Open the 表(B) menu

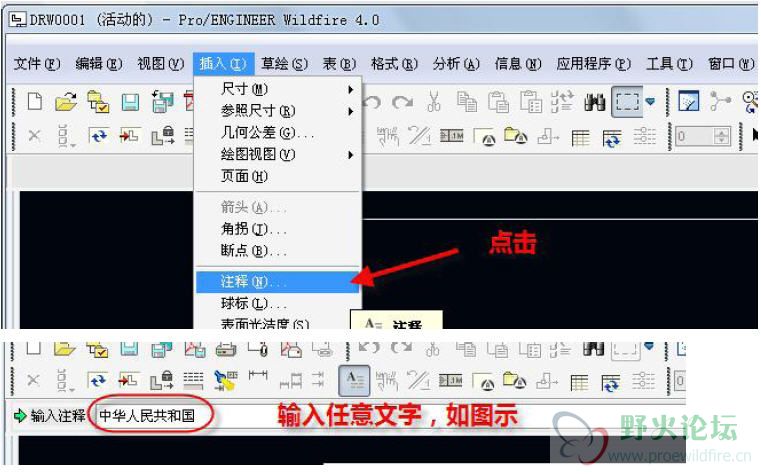point(339,64)
